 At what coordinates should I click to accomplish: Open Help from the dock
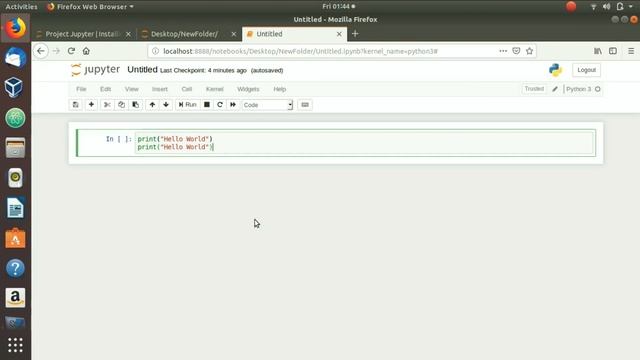pyautogui.click(x=15, y=268)
